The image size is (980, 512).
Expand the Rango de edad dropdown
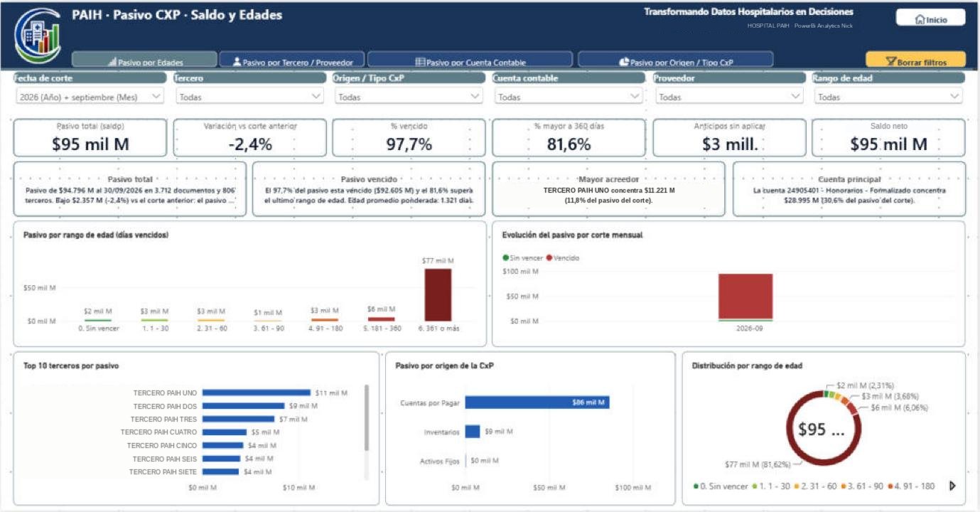(888, 97)
